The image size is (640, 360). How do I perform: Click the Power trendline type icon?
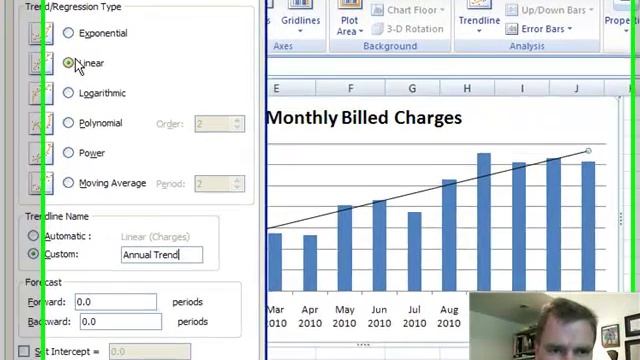coord(41,153)
